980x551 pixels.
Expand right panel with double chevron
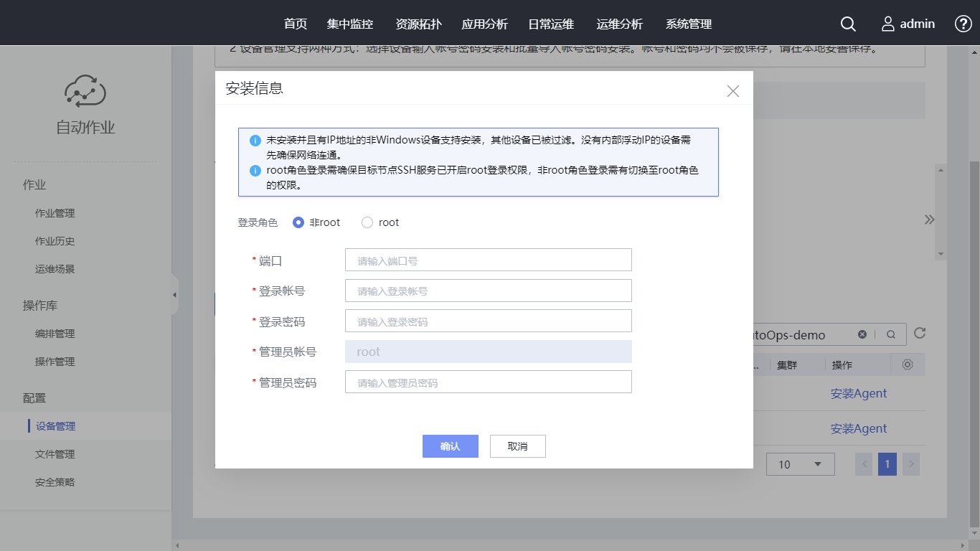point(930,220)
